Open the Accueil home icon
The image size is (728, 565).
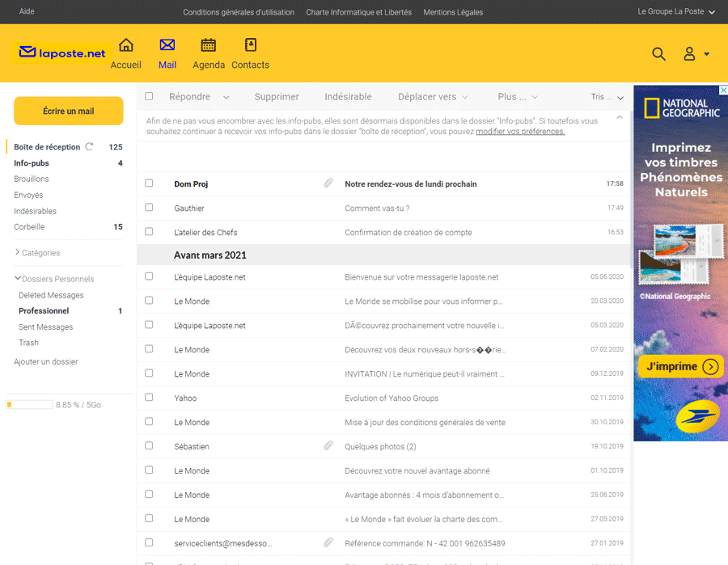point(126,45)
